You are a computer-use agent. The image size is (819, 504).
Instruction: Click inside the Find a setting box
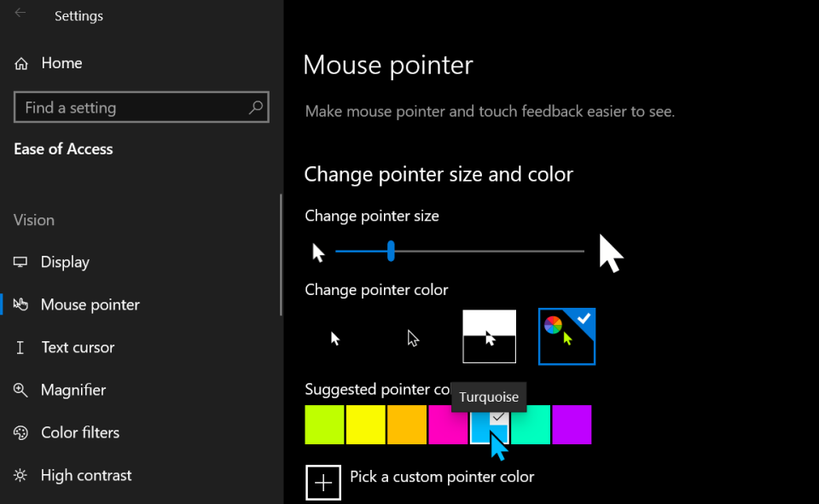click(x=128, y=107)
